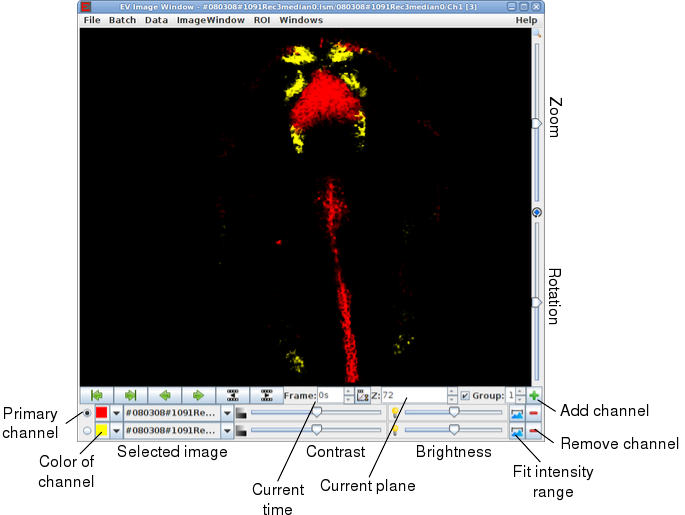Click the Group number field
This screenshot has width=685, height=515.
[x=511, y=396]
